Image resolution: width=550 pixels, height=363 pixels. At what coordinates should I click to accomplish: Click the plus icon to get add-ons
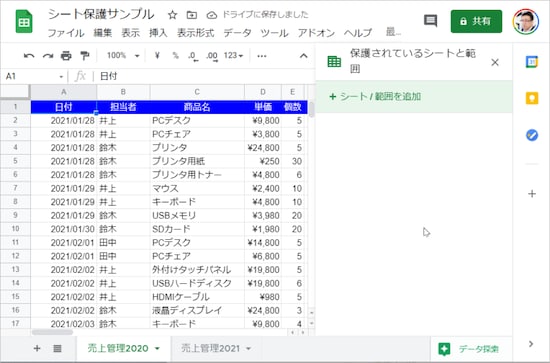[532, 194]
